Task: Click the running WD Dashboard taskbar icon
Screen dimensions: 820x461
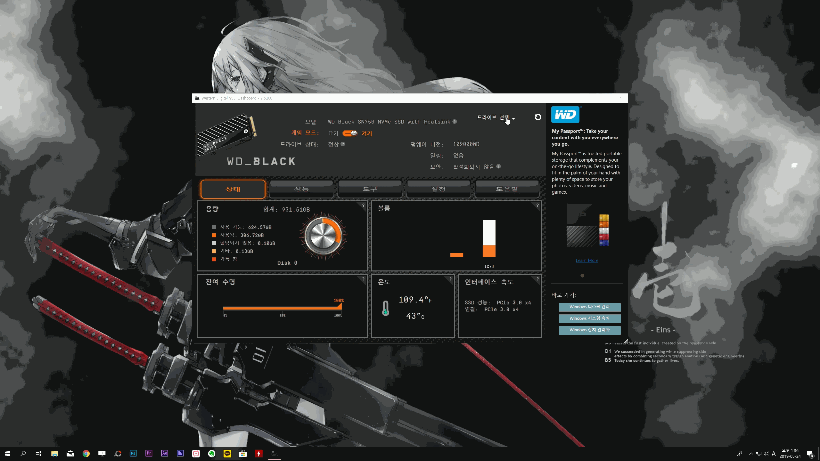Action: 274,454
